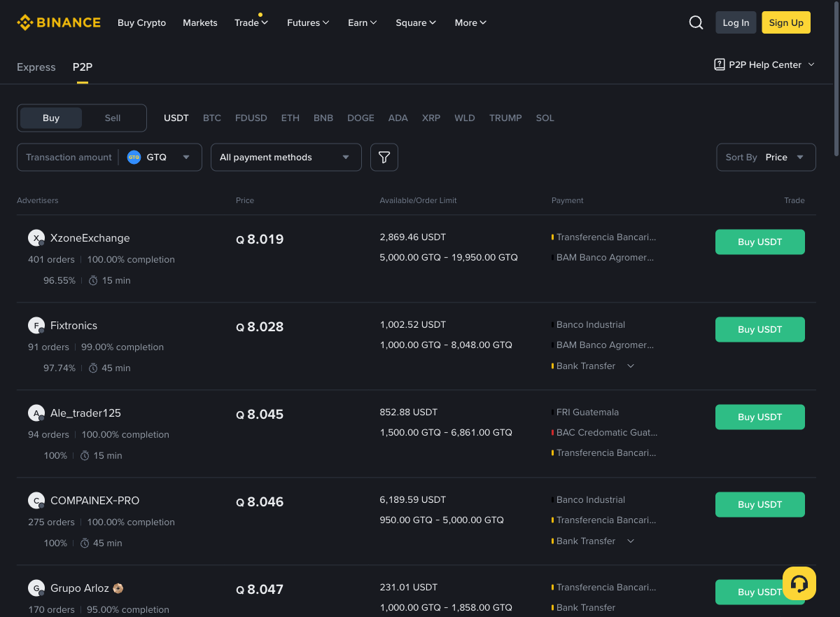Open the Sort By Price dropdown
The width and height of the screenshot is (840, 617).
[766, 158]
